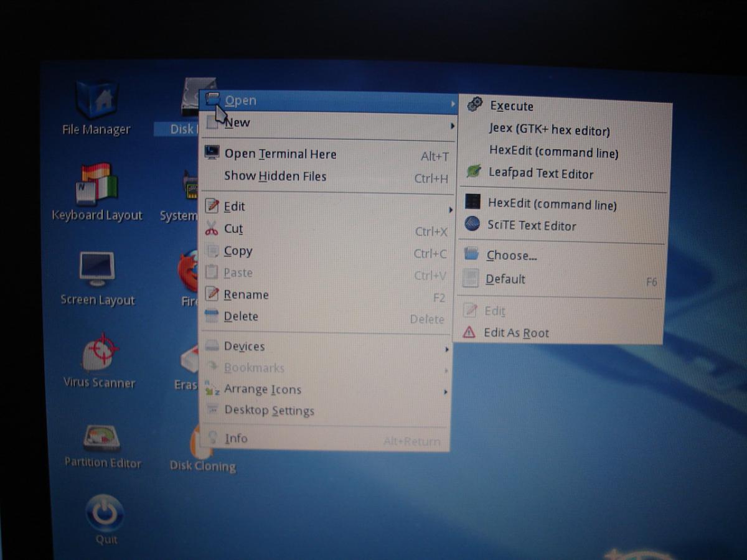Click the SciTE globe icon
The image size is (747, 560).
(472, 224)
